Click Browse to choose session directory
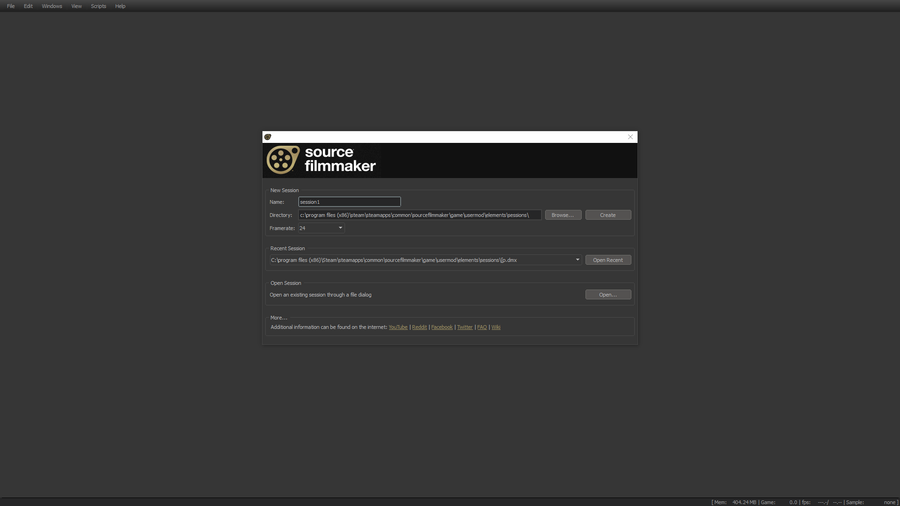Viewport: 900px width, 506px height. click(562, 215)
